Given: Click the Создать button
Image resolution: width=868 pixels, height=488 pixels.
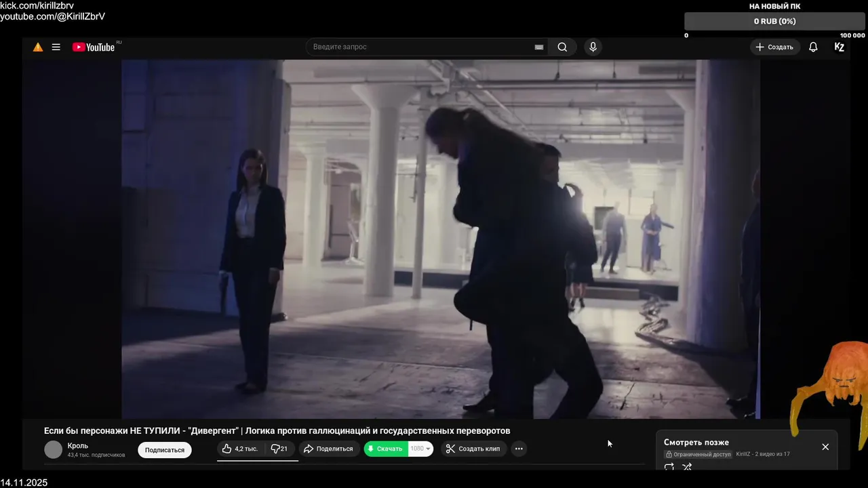Looking at the screenshot, I should coord(774,47).
